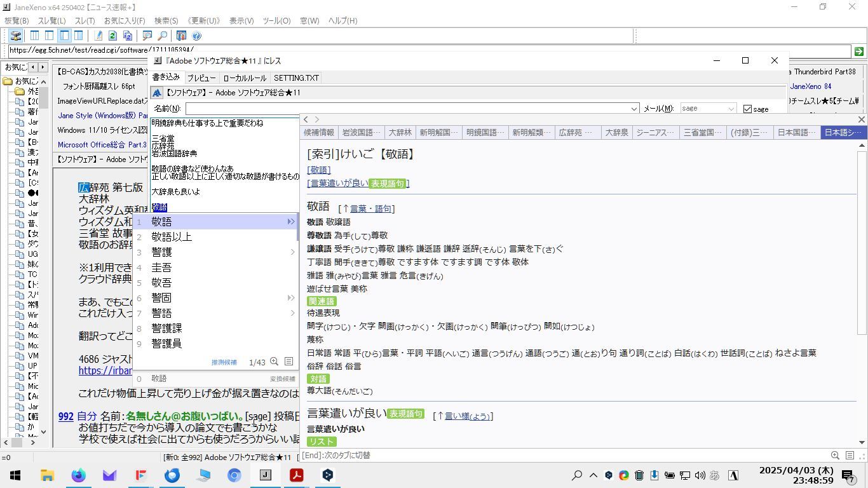Click the forward arrow in dictionary panel
This screenshot has height=488, width=868.
316,119
